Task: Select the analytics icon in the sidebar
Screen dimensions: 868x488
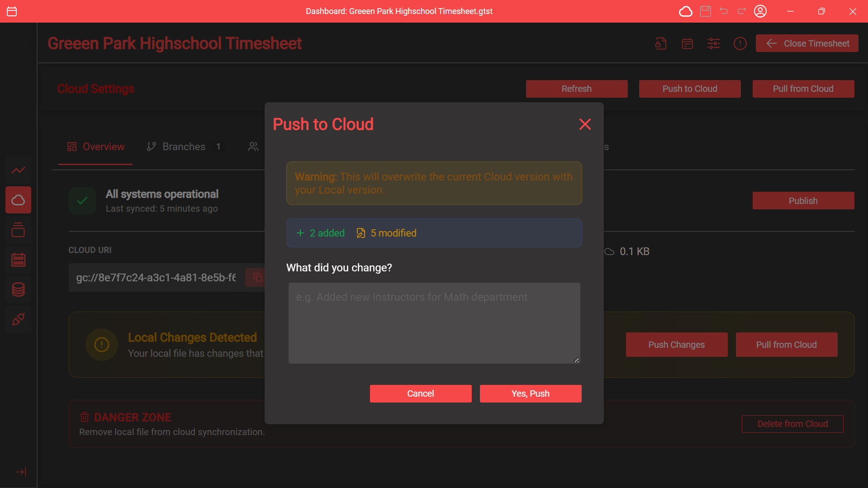Action: (18, 170)
